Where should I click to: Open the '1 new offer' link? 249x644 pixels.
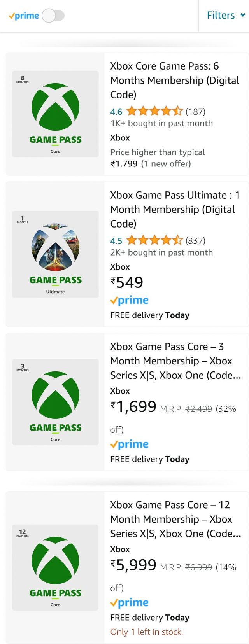tap(166, 164)
